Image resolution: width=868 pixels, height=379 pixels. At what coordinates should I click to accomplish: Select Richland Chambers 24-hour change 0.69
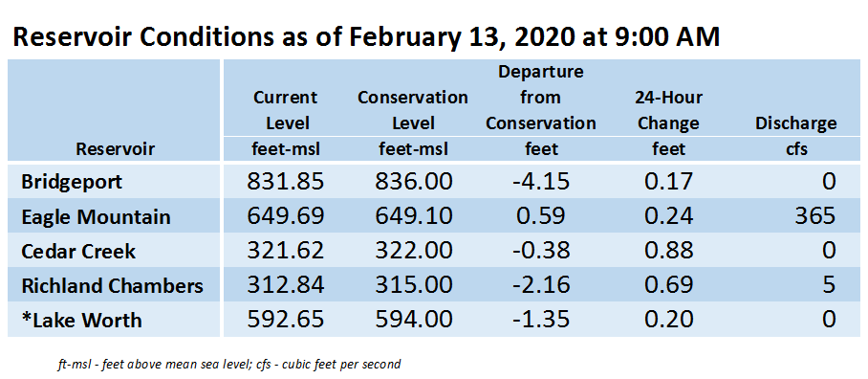[669, 285]
